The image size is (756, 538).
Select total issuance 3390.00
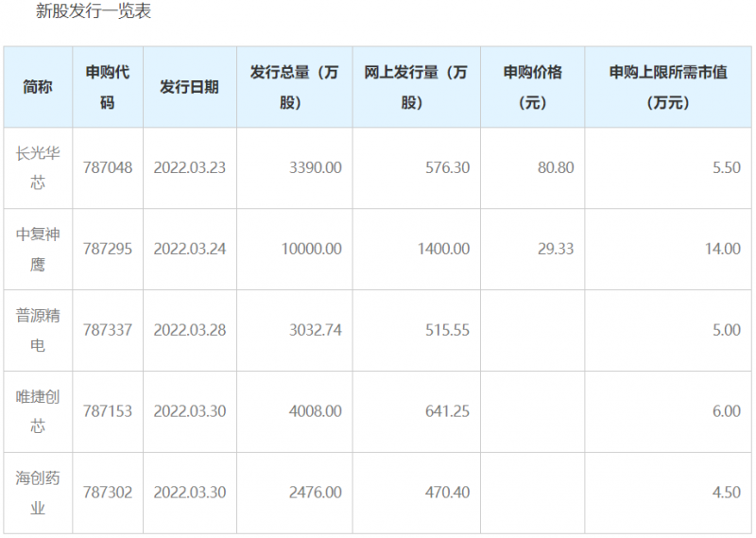click(x=316, y=168)
